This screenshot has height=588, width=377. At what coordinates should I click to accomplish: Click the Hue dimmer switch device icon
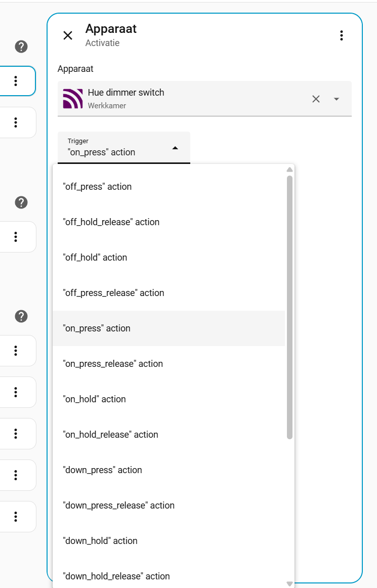tap(73, 99)
